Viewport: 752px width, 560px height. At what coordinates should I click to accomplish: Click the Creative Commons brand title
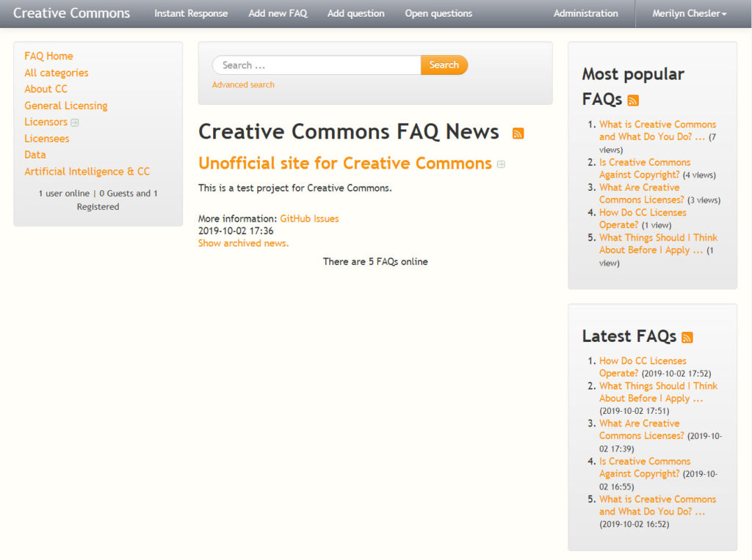click(71, 13)
